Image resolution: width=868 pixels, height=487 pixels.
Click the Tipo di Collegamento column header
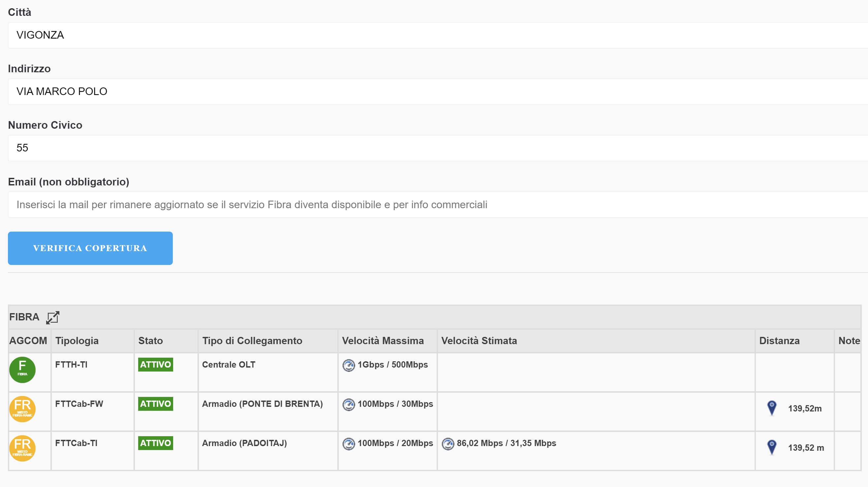pyautogui.click(x=252, y=341)
